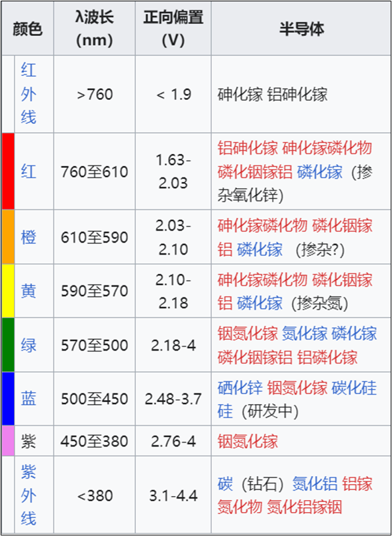Open the 红 color name link
The height and width of the screenshot is (536, 392).
29,171
